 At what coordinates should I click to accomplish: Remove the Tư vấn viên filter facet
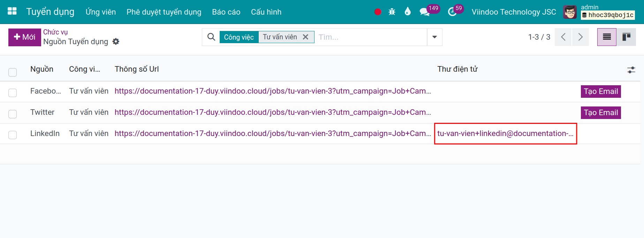(x=305, y=37)
